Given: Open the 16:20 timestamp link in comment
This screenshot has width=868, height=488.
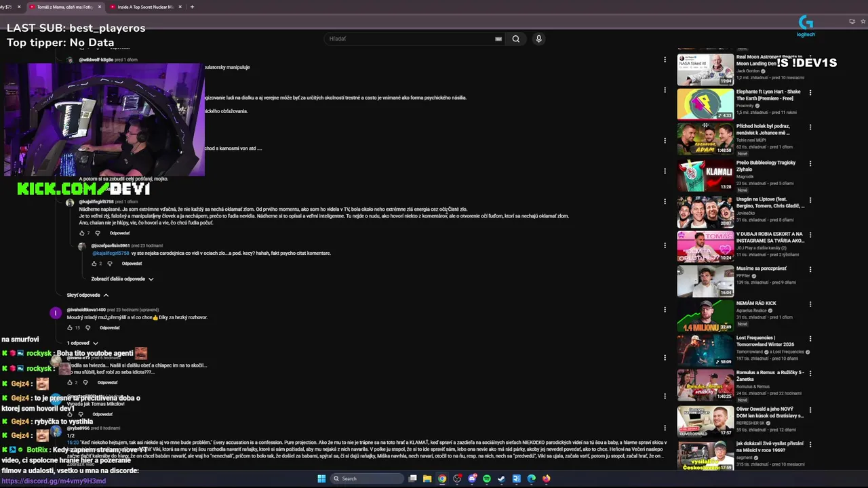Looking at the screenshot, I should [73, 442].
